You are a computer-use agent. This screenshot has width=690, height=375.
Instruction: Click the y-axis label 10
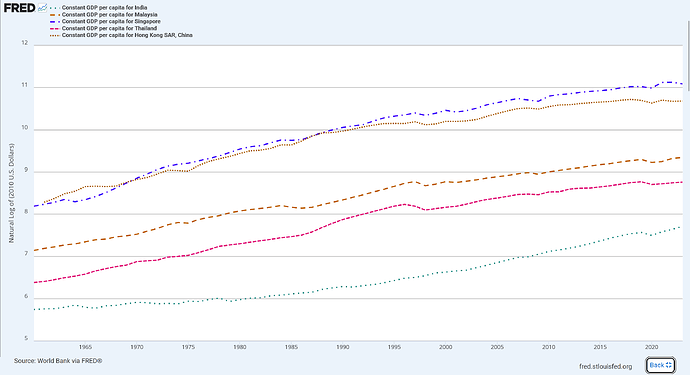pos(24,128)
